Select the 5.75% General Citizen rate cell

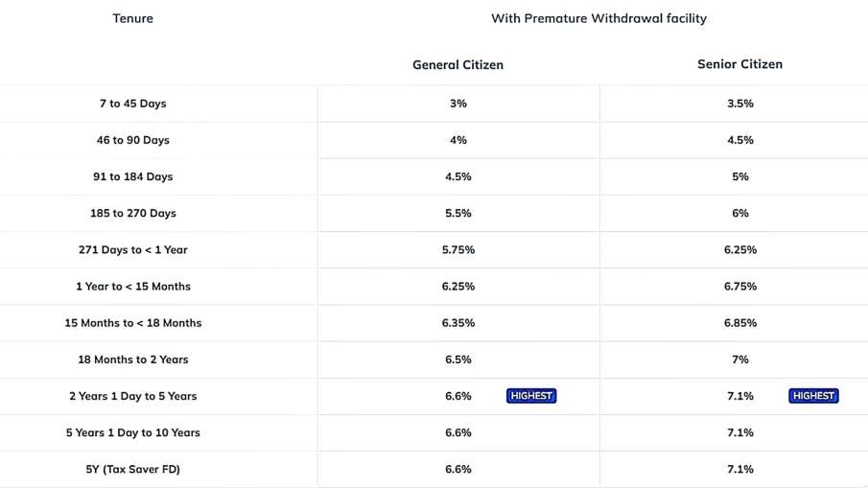coord(457,249)
